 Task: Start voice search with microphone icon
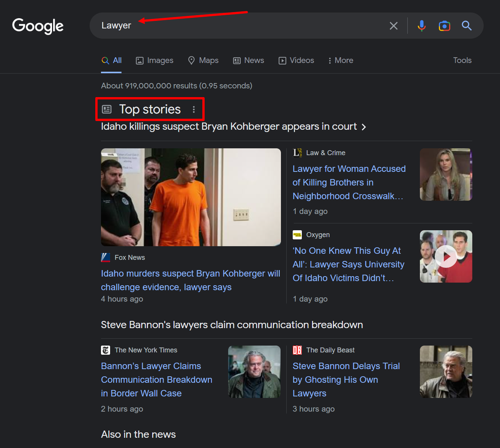[421, 26]
